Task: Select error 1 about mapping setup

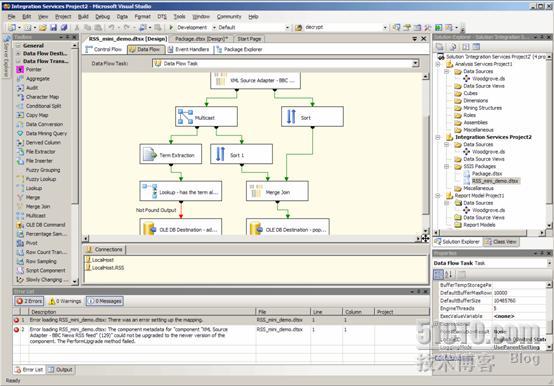Action: pyautogui.click(x=221, y=320)
